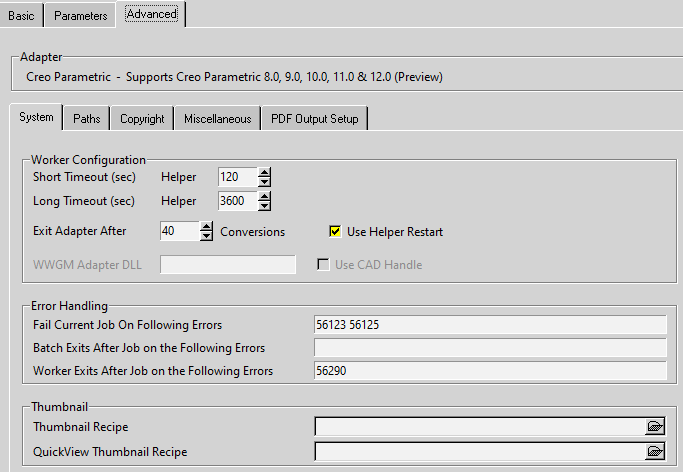683x472 pixels.
Task: Click the Exit Adapter After conversions field
Action: pyautogui.click(x=180, y=231)
